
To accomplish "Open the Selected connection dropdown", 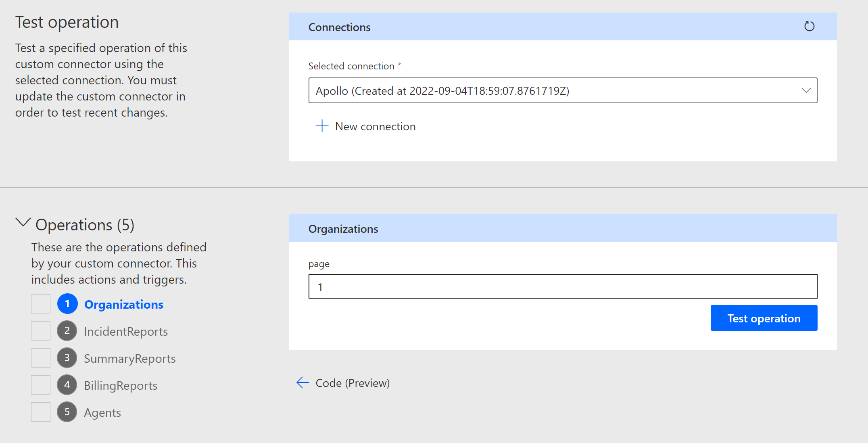I will point(563,90).
